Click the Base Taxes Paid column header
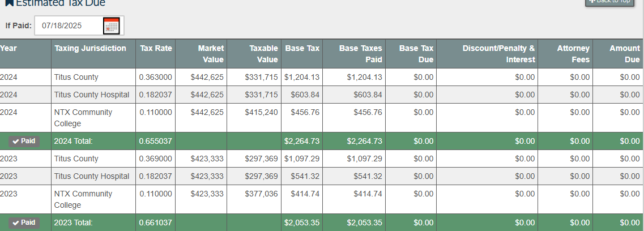The image size is (644, 231). (360, 54)
